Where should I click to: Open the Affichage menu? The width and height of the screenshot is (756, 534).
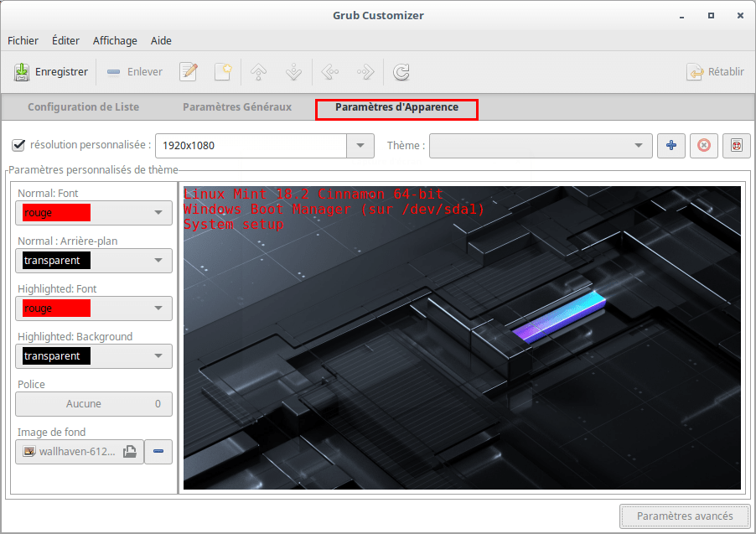[x=115, y=40]
